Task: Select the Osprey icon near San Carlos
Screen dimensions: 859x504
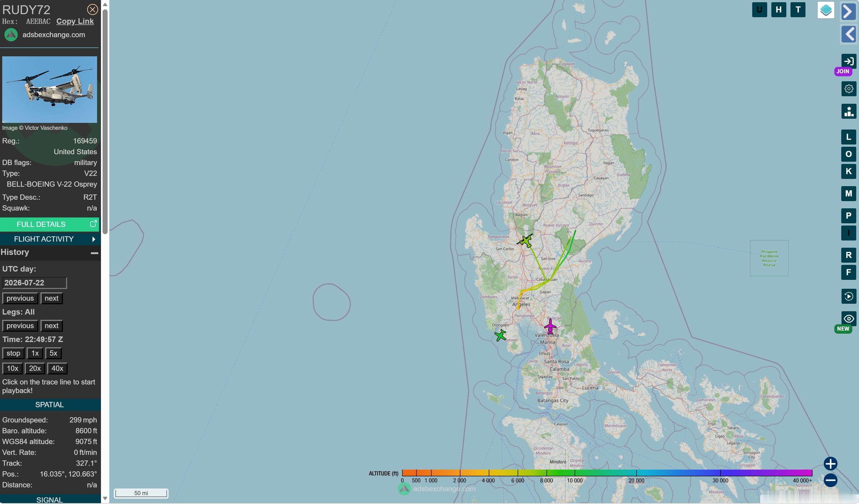Action: [525, 241]
